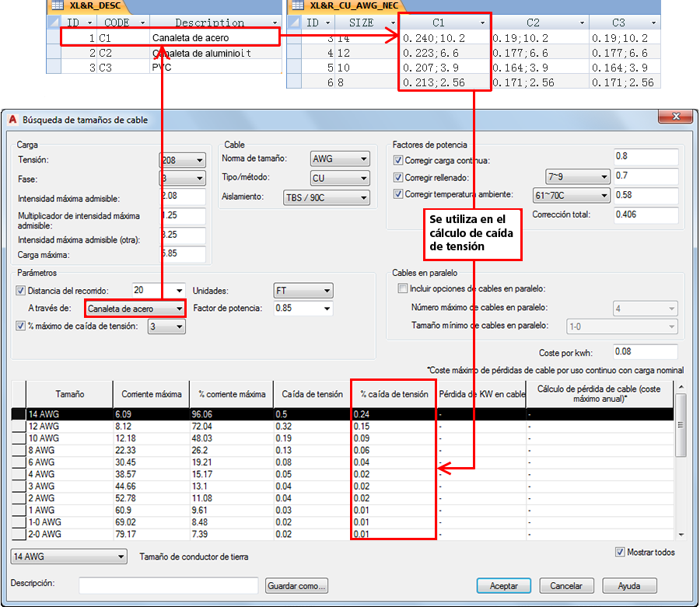The height and width of the screenshot is (607, 700).
Task: Open the Description column filter arrow
Action: coord(275,23)
